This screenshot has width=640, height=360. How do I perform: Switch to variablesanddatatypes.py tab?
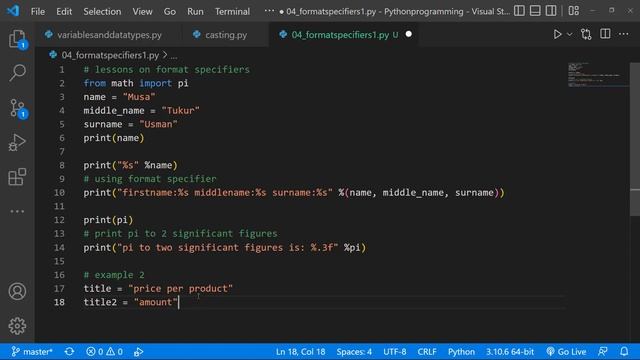(109, 35)
